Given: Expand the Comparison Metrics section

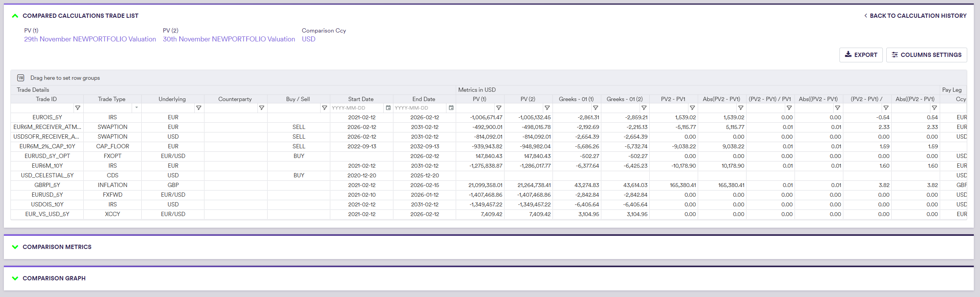Looking at the screenshot, I should click(15, 247).
